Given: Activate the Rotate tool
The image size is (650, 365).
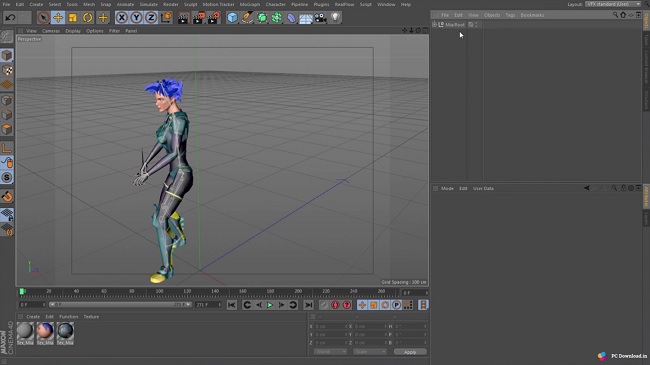Looking at the screenshot, I should (88, 17).
